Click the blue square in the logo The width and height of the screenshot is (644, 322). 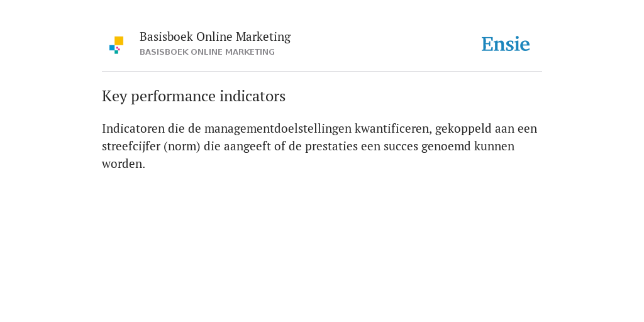(112, 48)
